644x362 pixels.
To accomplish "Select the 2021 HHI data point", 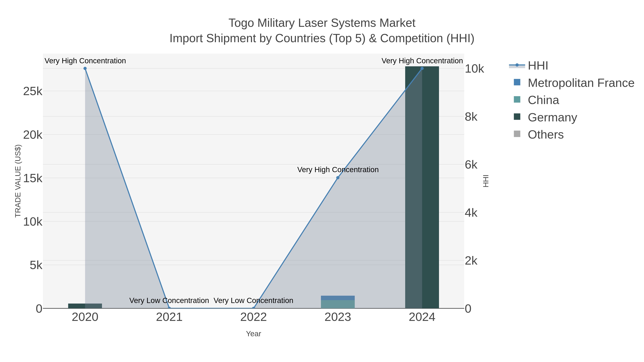I will (169, 308).
